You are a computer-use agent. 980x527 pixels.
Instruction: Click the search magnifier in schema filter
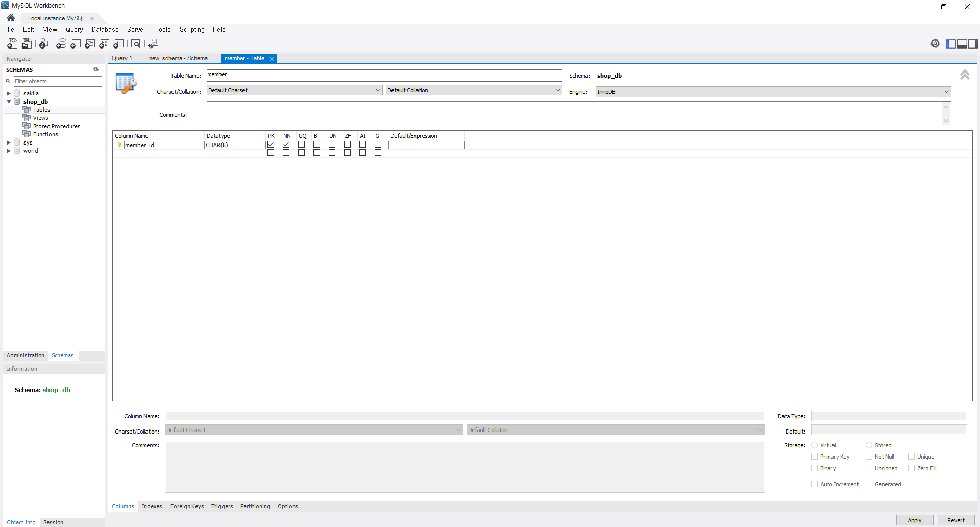[x=8, y=81]
